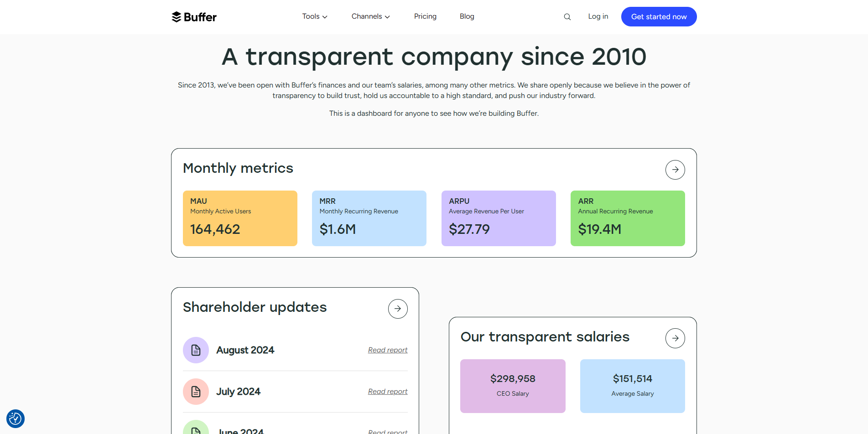Click the Buffer logo
This screenshot has width=868, height=434.
click(194, 17)
